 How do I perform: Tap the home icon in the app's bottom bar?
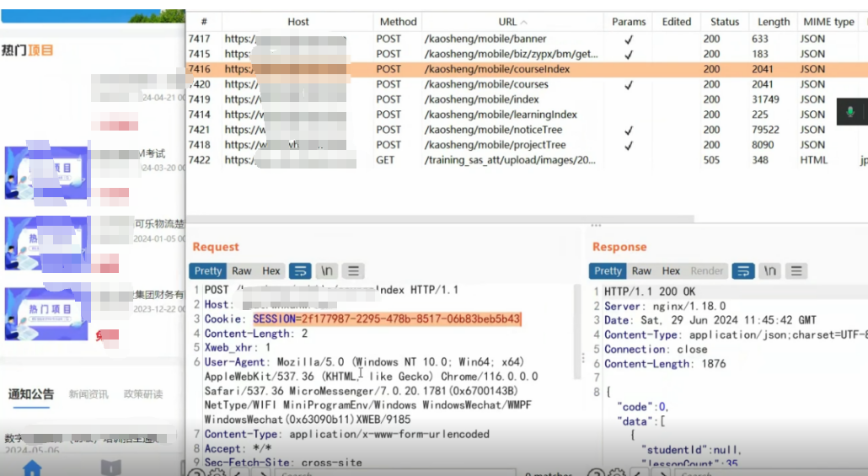click(32, 468)
